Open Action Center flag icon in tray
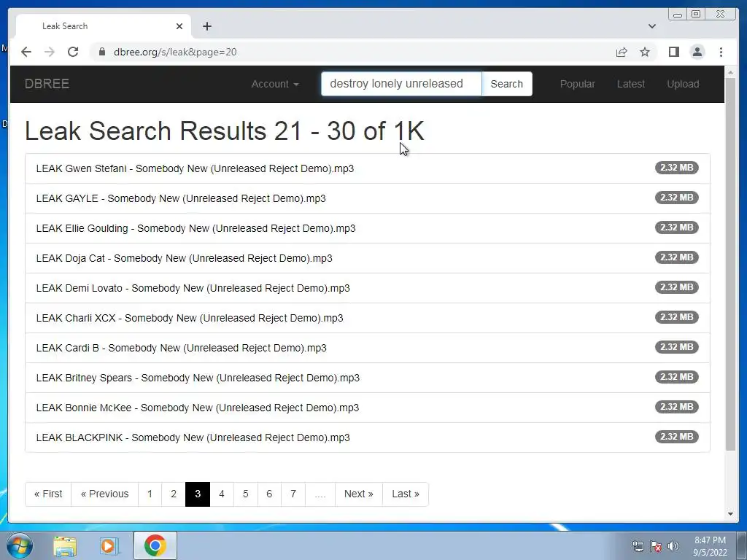The height and width of the screenshot is (560, 747). pos(656,546)
